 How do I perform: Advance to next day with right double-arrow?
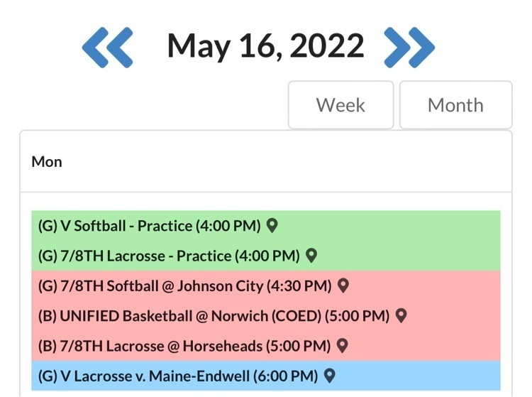[409, 46]
